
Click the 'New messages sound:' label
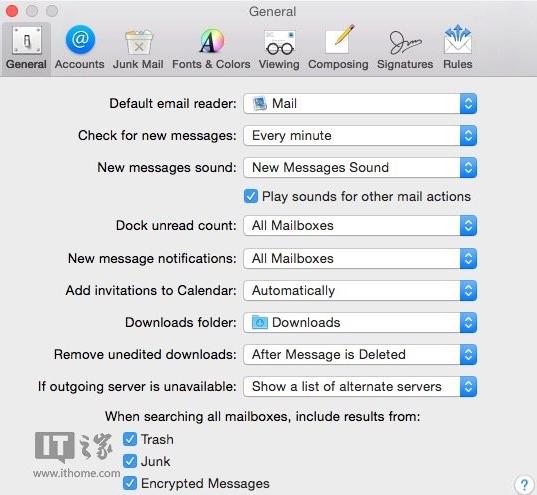point(167,168)
